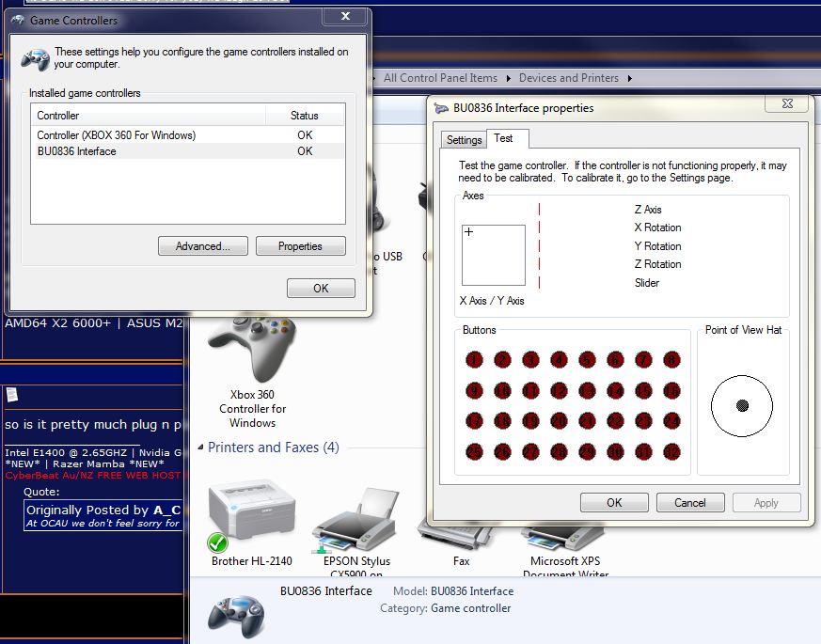
Task: Confirm Game Controllers dialog with OK
Action: pyautogui.click(x=321, y=288)
